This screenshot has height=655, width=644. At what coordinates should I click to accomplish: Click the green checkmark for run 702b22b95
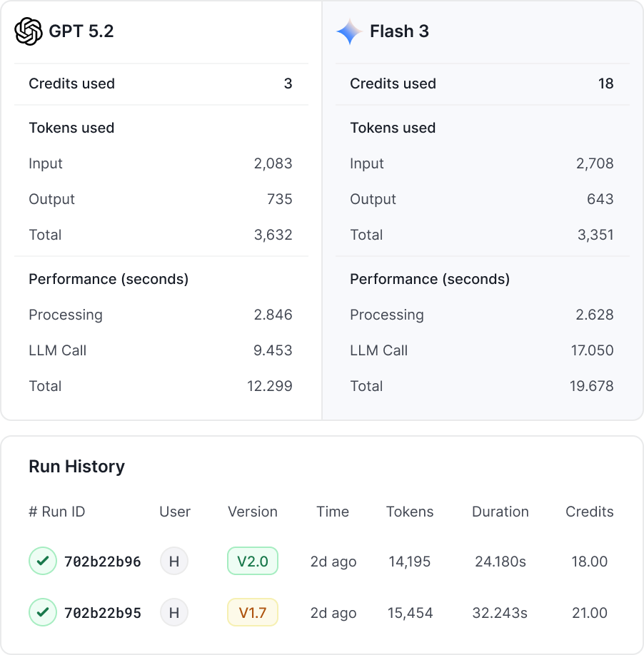42,613
